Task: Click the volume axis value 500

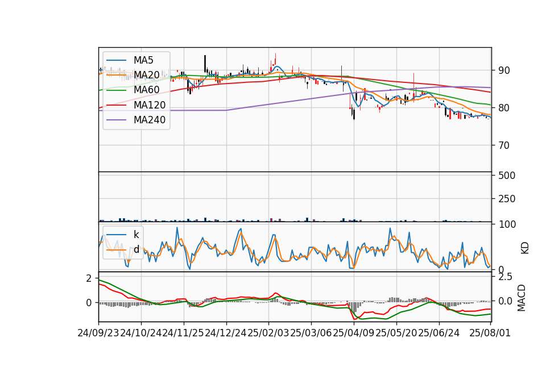Action: 507,176
